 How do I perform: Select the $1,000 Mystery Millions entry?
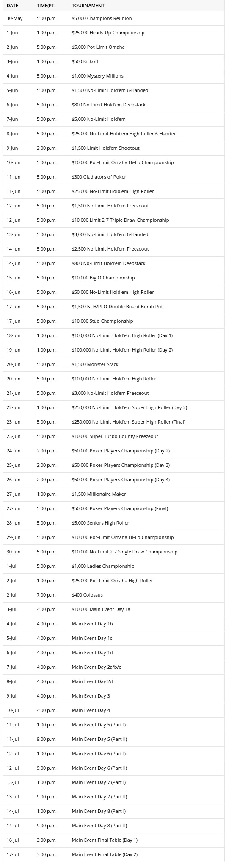(x=113, y=76)
